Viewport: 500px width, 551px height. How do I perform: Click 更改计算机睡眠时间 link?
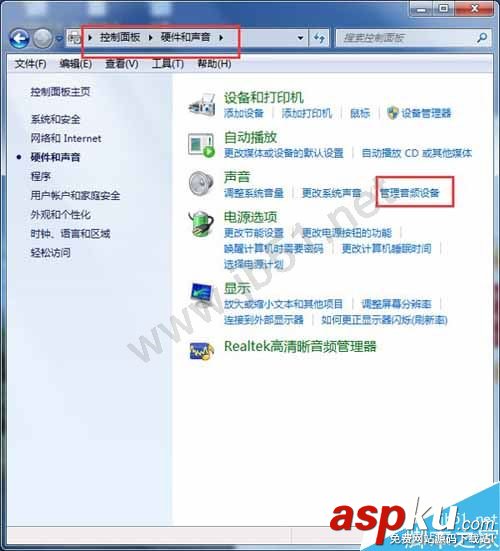[x=387, y=248]
